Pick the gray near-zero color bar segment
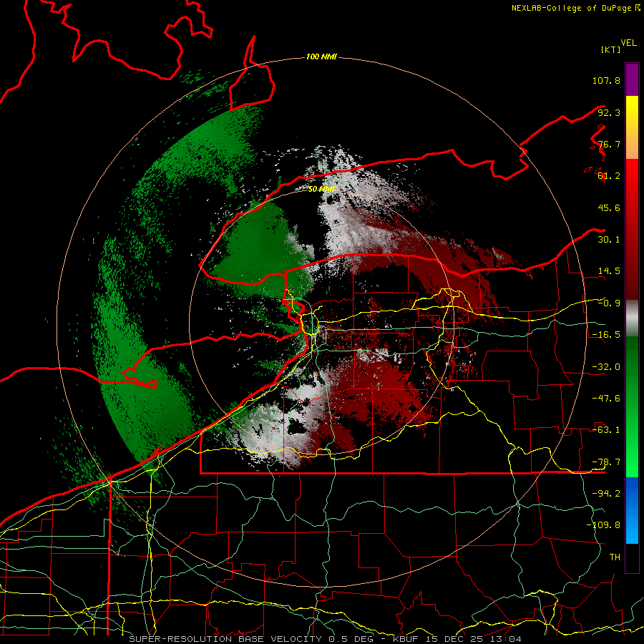Screen dimensions: 644x644 point(632,318)
